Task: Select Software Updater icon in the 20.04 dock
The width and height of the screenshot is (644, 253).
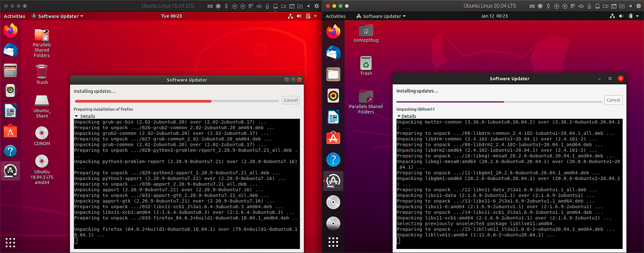Action: pos(333,181)
